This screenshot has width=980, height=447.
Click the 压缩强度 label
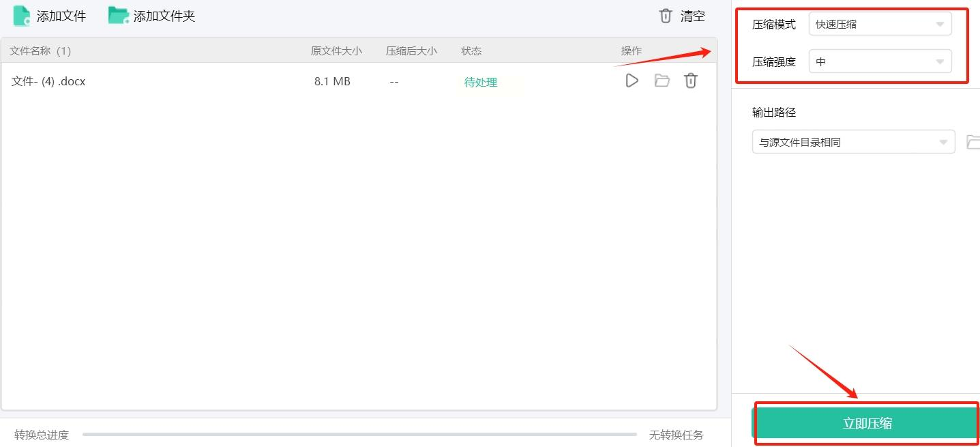774,61
